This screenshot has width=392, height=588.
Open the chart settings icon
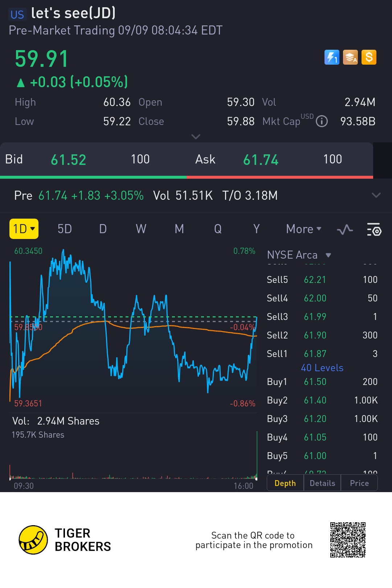374,230
